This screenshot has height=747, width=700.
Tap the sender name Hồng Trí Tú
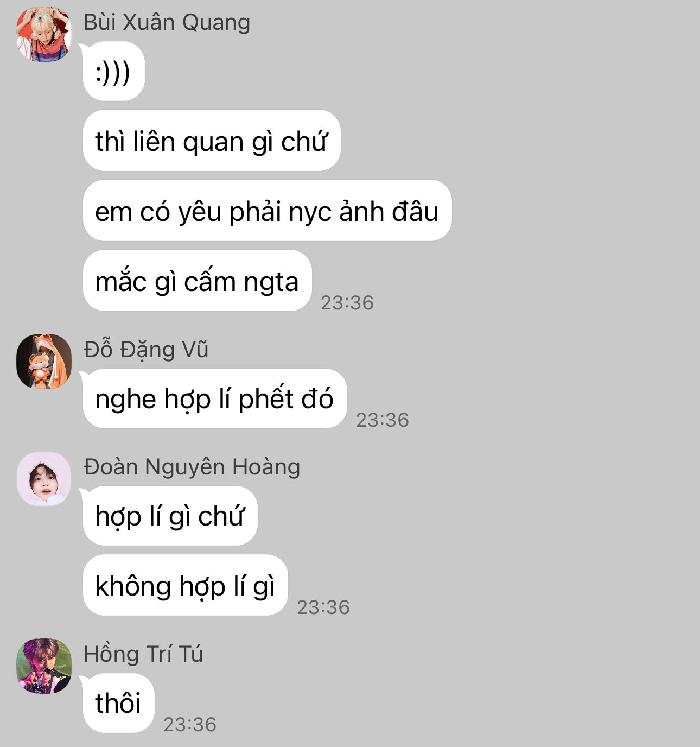coord(143,654)
